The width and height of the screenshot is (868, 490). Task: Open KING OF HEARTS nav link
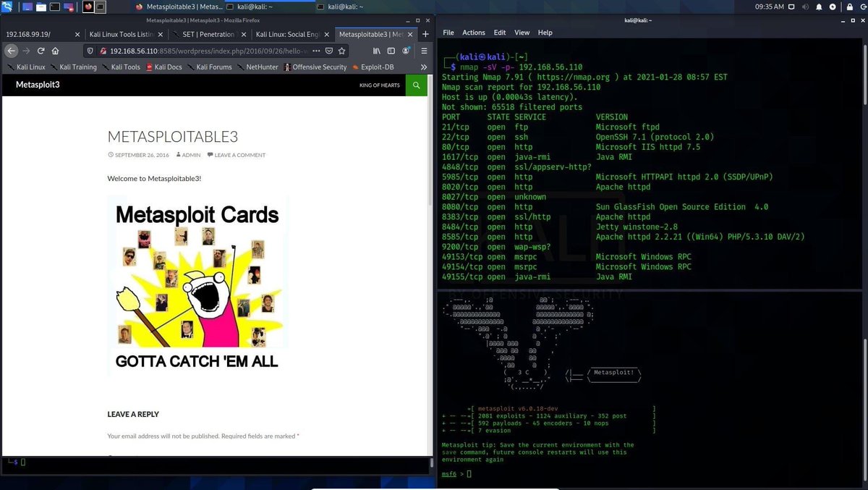(x=379, y=85)
